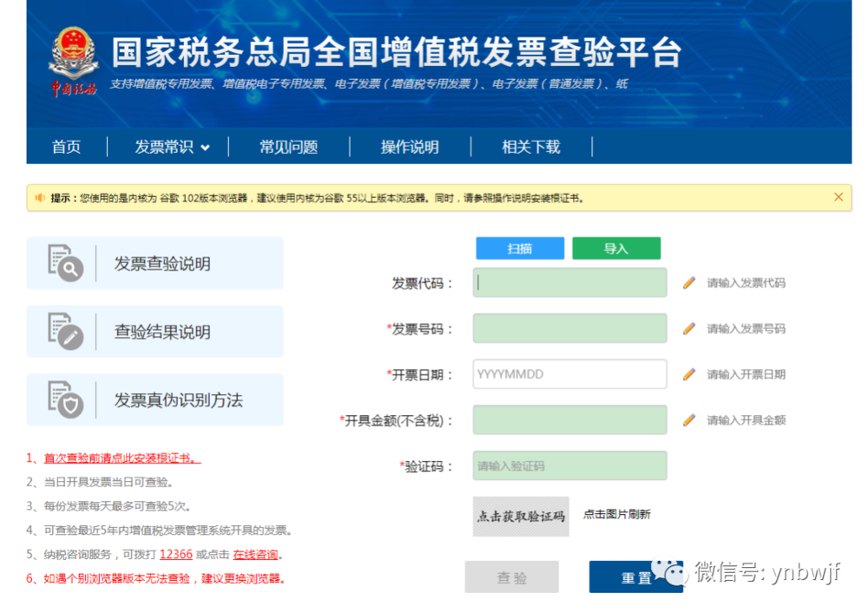Image resolution: width=868 pixels, height=613 pixels.
Task: Open the 发票真伪识别方法 panel
Action: (155, 399)
